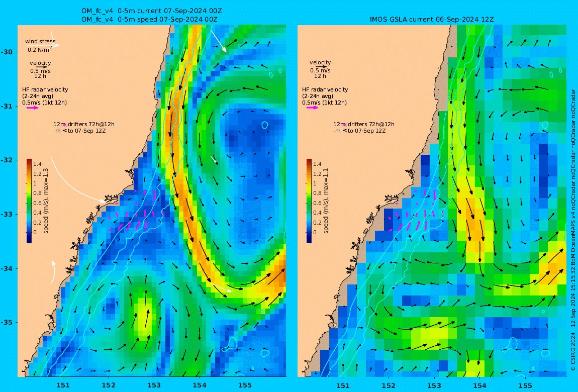Click 'speed (m/s), max=1.3' colorbar label
The width and height of the screenshot is (578, 392).
tap(46, 201)
